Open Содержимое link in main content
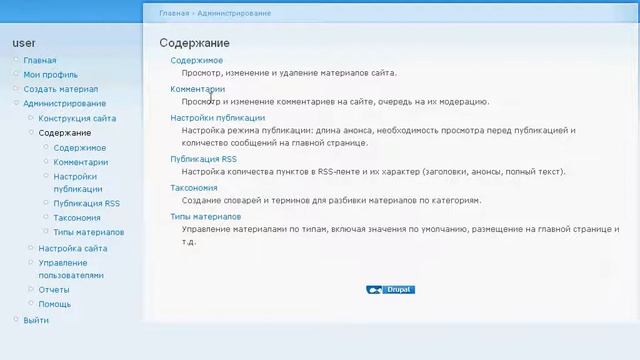Screen dimensions: 640x360 click(x=197, y=60)
